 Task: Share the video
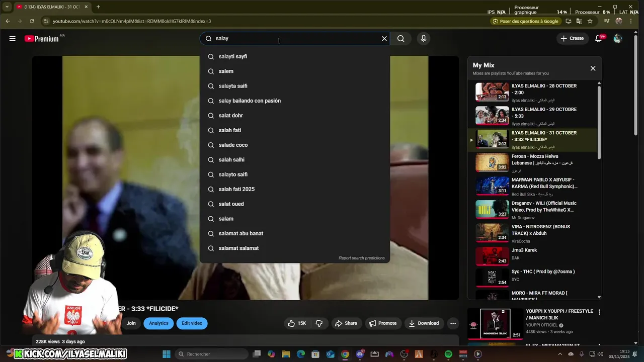click(346, 323)
